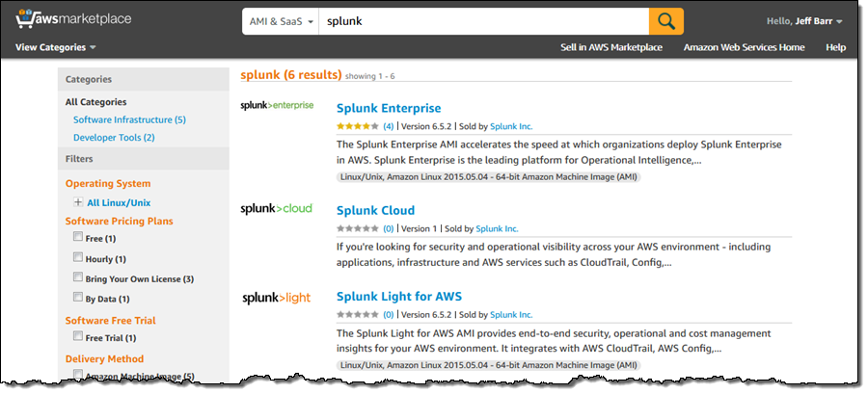Enable the Free pricing plan checkbox
Viewport: 868px width, 394px height.
pos(78,238)
